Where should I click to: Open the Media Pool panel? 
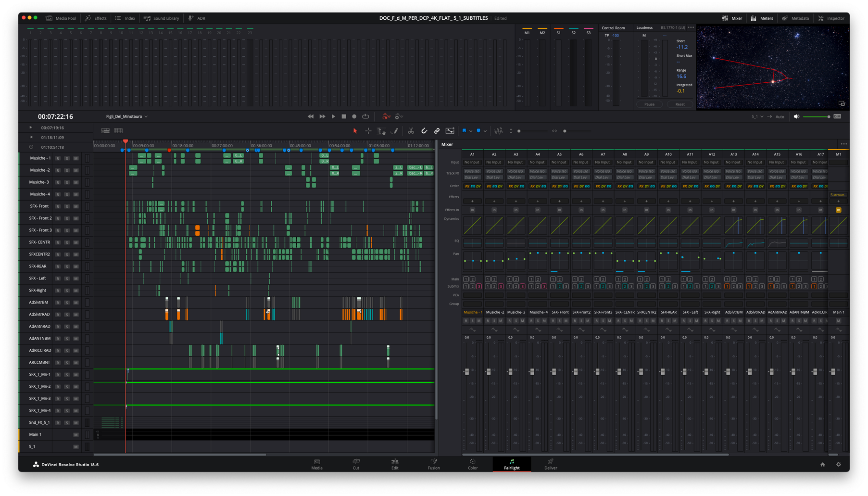61,18
